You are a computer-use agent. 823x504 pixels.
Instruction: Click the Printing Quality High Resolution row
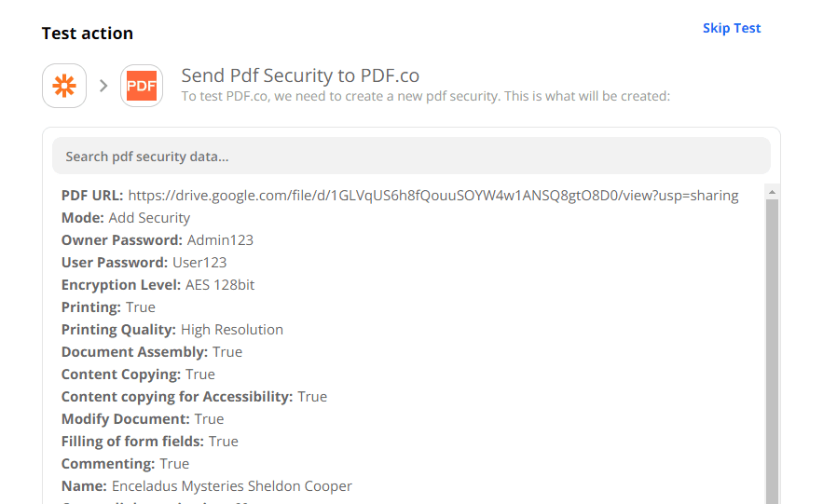172,330
